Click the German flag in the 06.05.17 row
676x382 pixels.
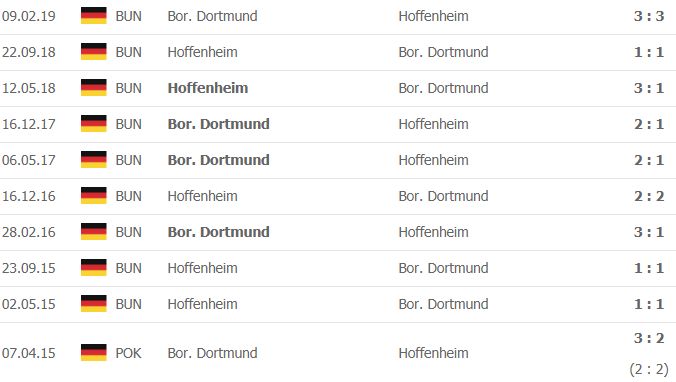pyautogui.click(x=94, y=160)
